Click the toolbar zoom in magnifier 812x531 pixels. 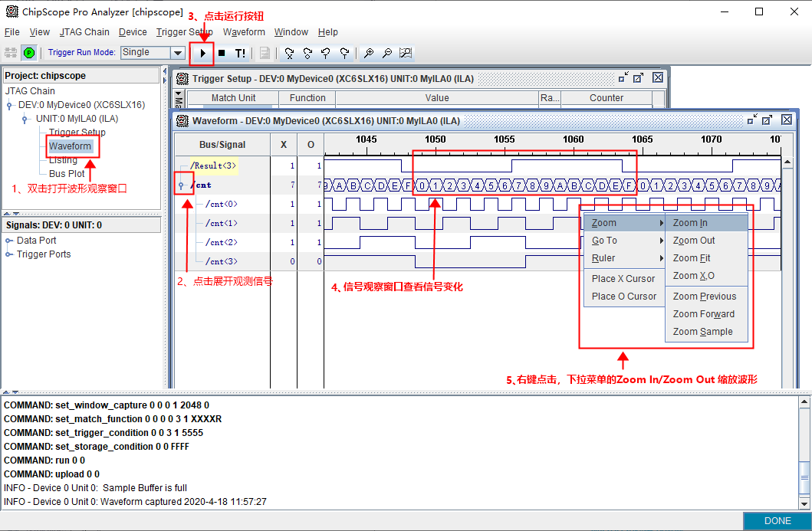click(369, 53)
